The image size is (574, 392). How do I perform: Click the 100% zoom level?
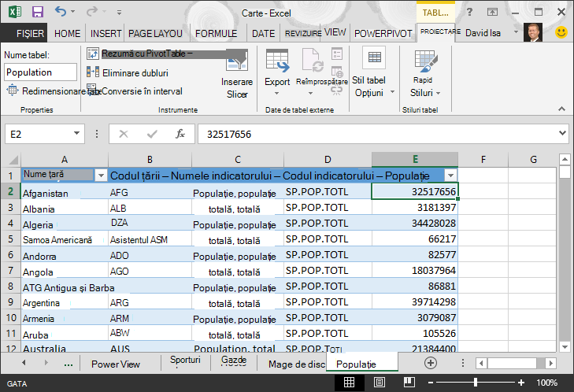(547, 383)
